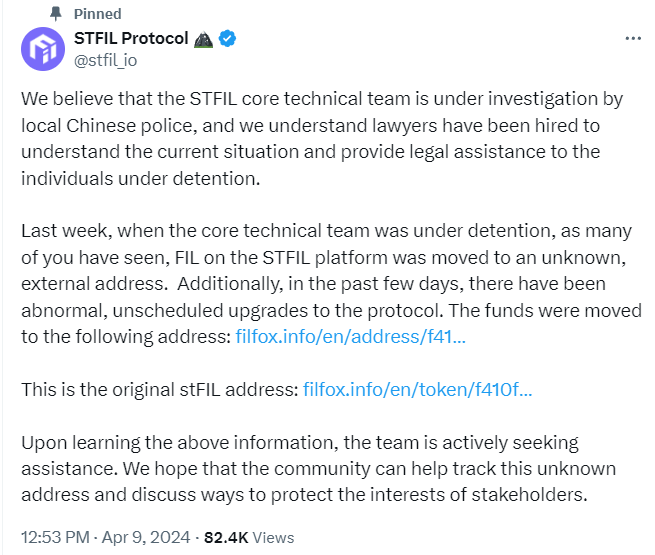This screenshot has width=655, height=555.
Task: Click the blue verified checkmark badge
Action: 228,38
